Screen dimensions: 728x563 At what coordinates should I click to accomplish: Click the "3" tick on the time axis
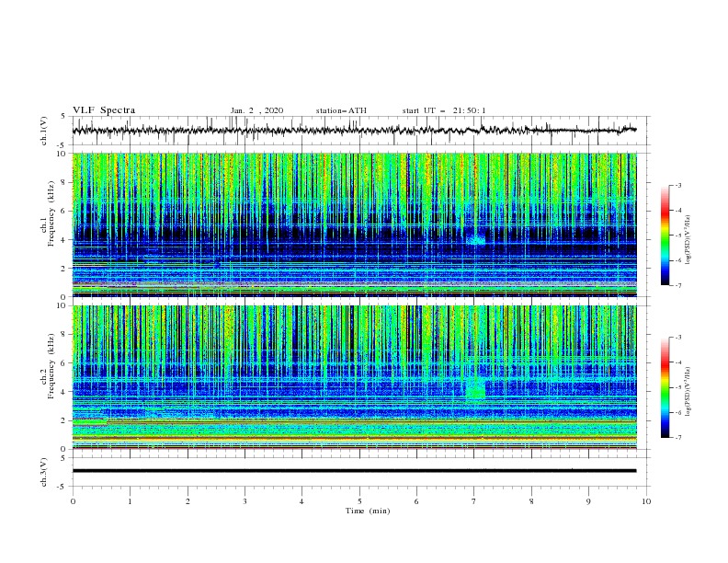[x=245, y=501]
